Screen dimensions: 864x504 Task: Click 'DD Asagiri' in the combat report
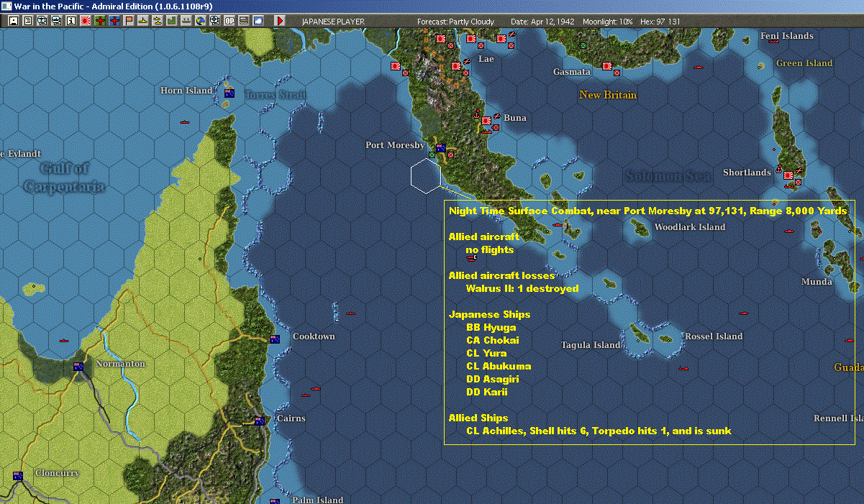pos(493,380)
